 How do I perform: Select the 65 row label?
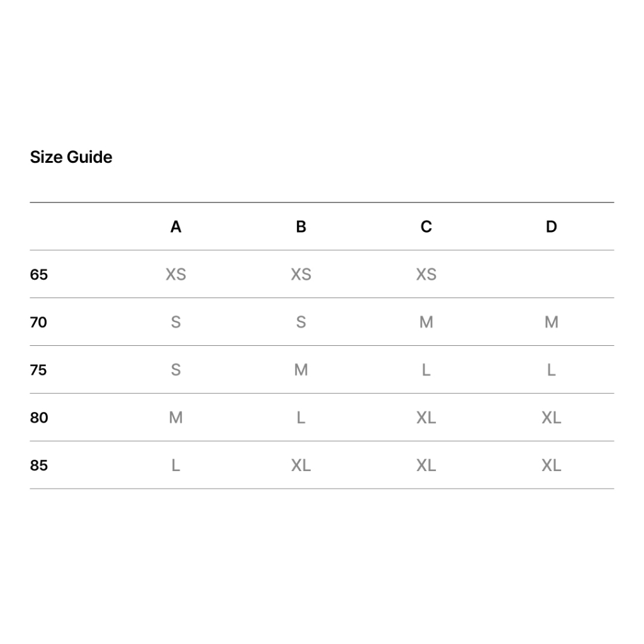(39, 274)
